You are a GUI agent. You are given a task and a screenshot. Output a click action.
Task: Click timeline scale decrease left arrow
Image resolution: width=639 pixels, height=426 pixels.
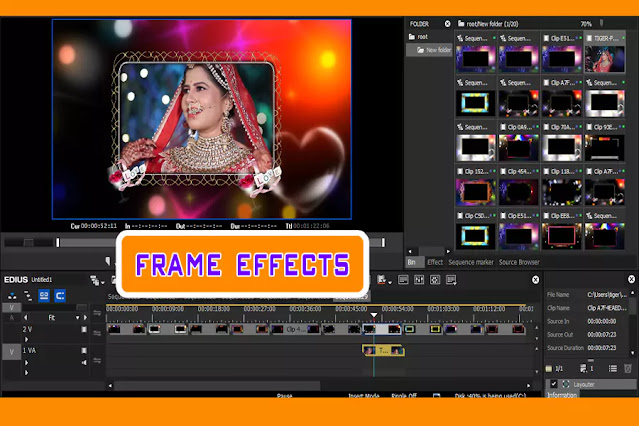pyautogui.click(x=26, y=317)
